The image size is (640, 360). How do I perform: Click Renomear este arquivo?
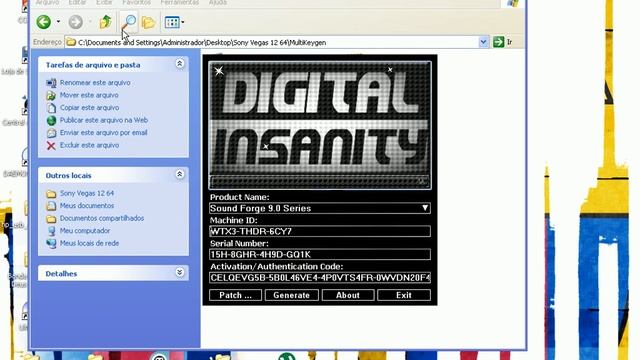click(95, 82)
